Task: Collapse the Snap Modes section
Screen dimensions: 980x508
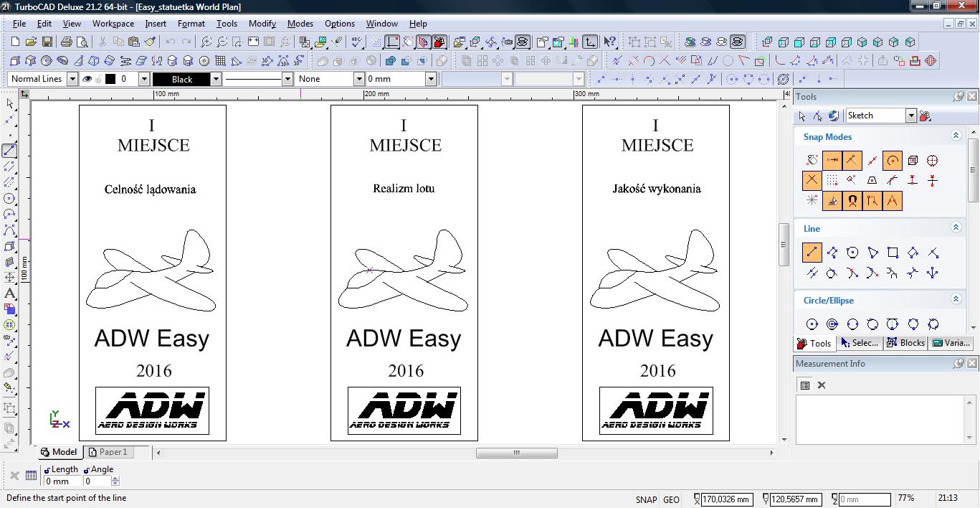Action: click(x=956, y=136)
